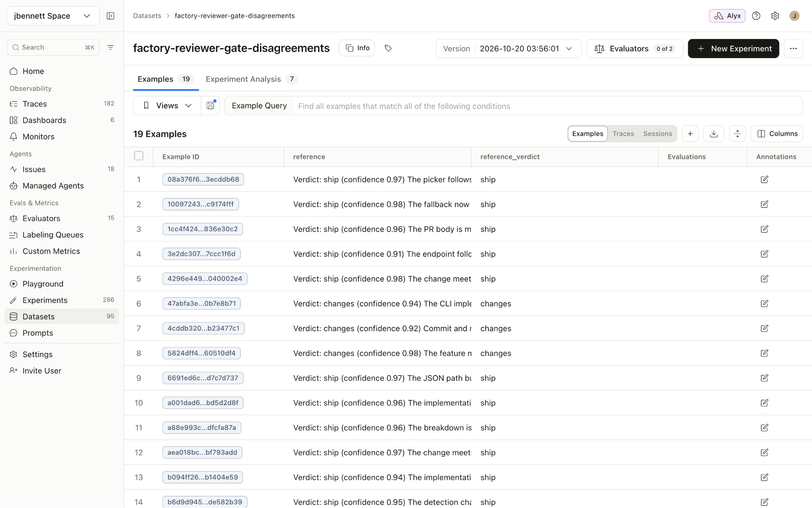Viewport: 812px width, 508px height.
Task: Open example ID 10097243...c9174fff
Action: [x=201, y=204]
